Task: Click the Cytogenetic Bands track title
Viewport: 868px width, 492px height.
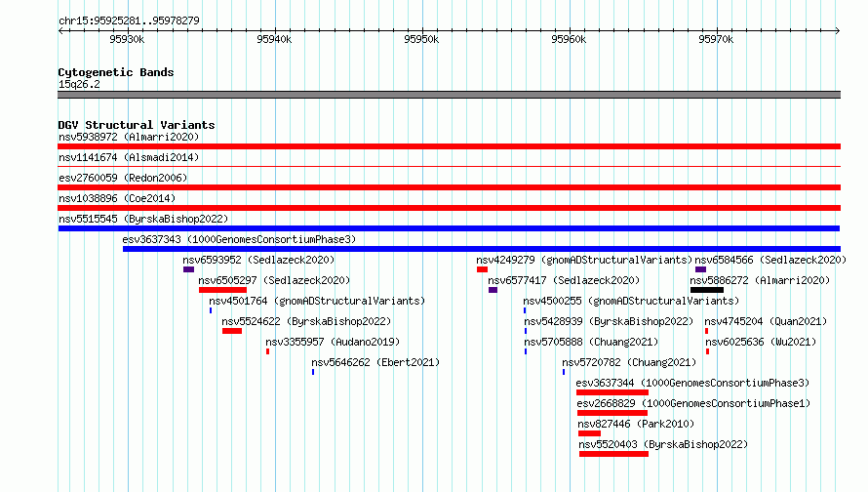Action: (x=116, y=72)
